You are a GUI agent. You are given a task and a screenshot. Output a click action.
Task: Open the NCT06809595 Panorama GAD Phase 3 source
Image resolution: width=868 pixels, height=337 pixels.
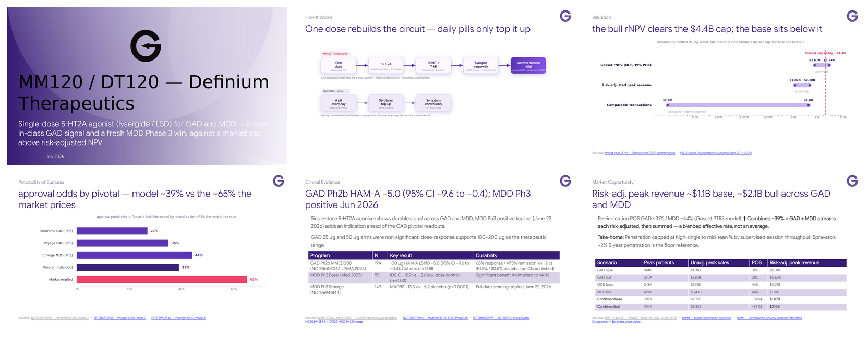click(x=59, y=318)
